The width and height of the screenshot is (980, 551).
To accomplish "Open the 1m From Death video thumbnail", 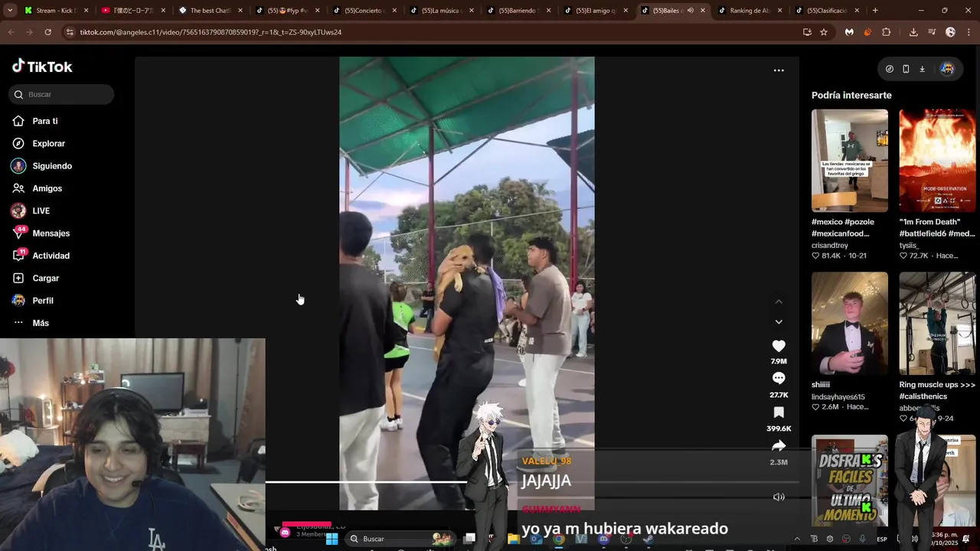I will click(937, 161).
